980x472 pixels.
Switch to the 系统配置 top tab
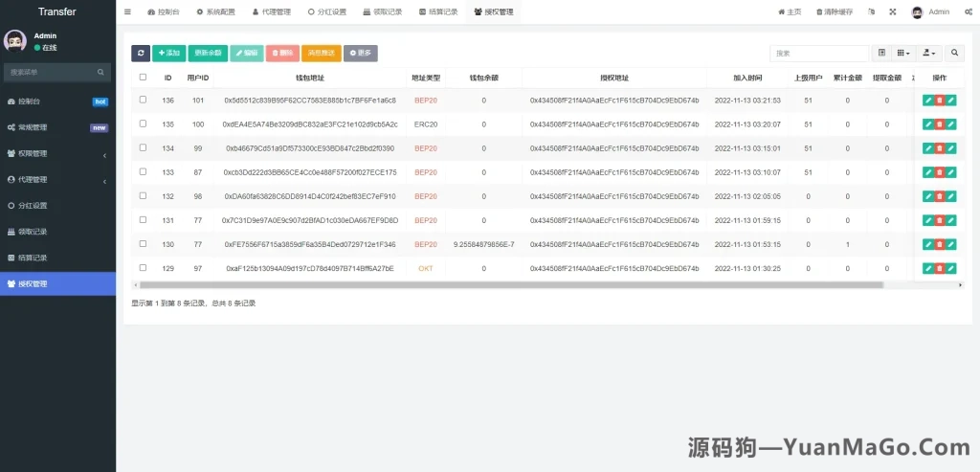tap(215, 11)
